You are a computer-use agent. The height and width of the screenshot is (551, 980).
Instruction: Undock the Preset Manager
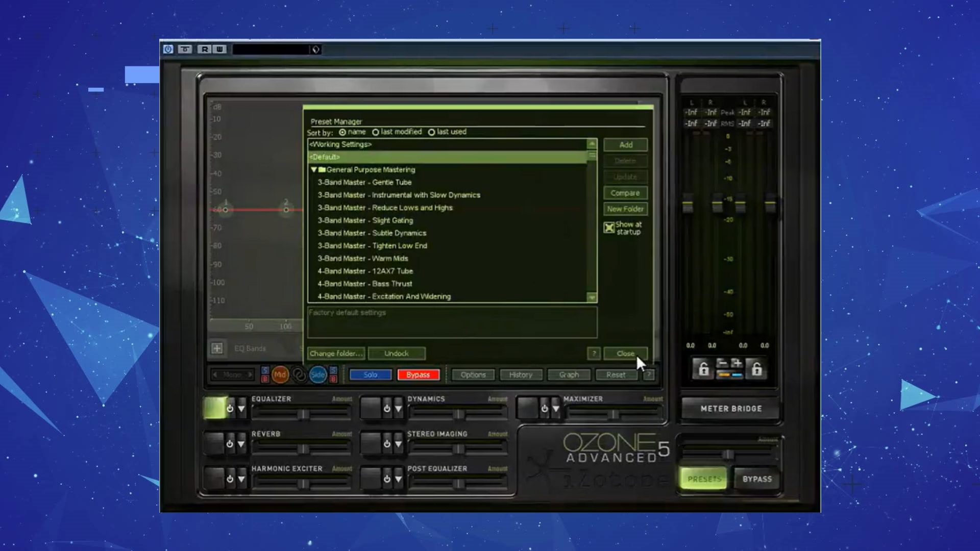click(x=397, y=353)
